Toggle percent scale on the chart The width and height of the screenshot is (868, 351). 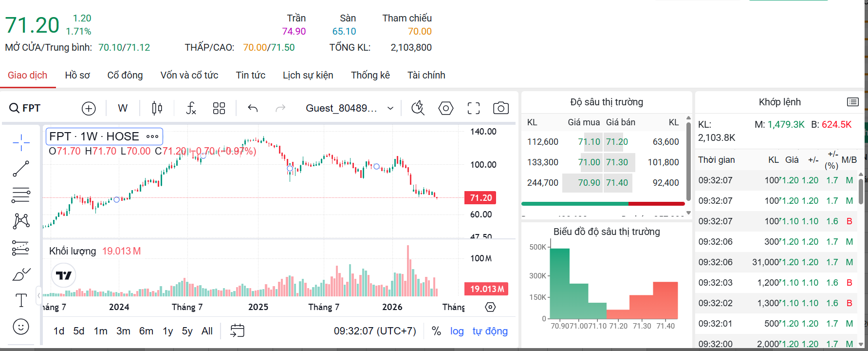(x=436, y=331)
